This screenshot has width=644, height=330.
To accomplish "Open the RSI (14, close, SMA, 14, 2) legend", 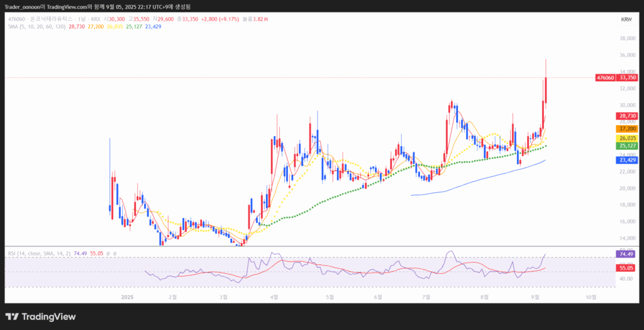I will pos(39,253).
